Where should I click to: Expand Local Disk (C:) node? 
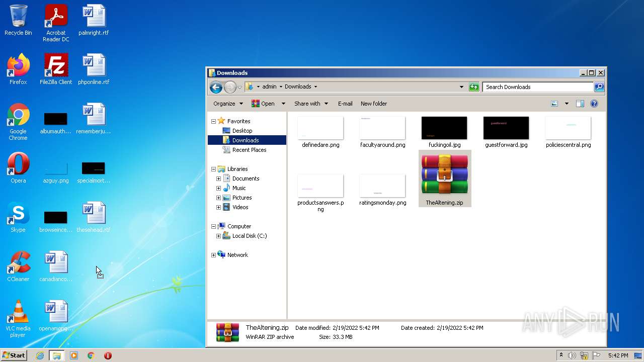(x=218, y=236)
